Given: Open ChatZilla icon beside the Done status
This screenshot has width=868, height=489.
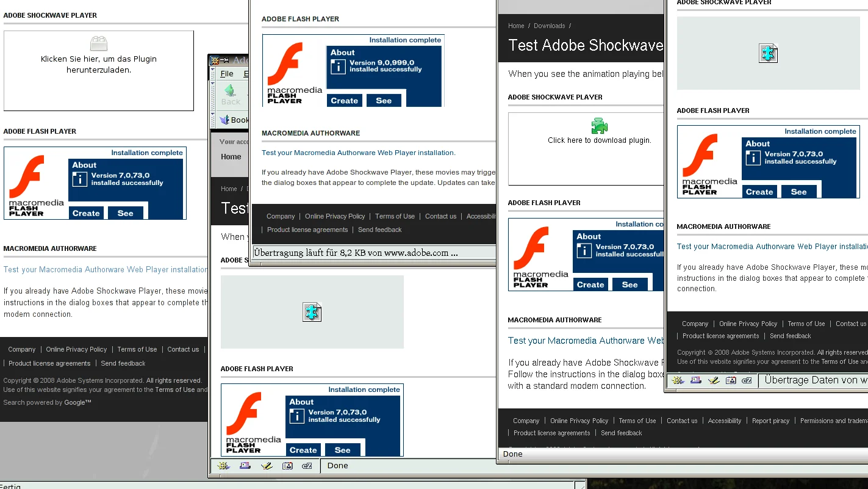Looking at the screenshot, I should [307, 466].
